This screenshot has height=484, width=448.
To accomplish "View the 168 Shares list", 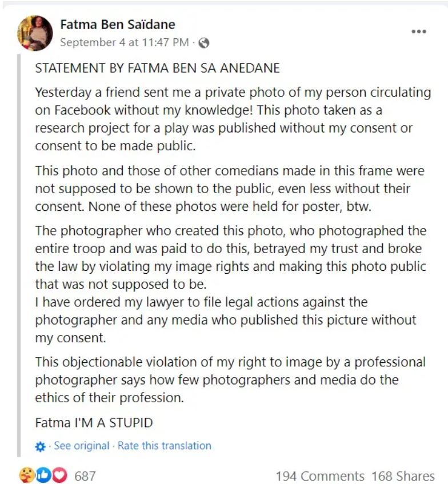I will 403,475.
